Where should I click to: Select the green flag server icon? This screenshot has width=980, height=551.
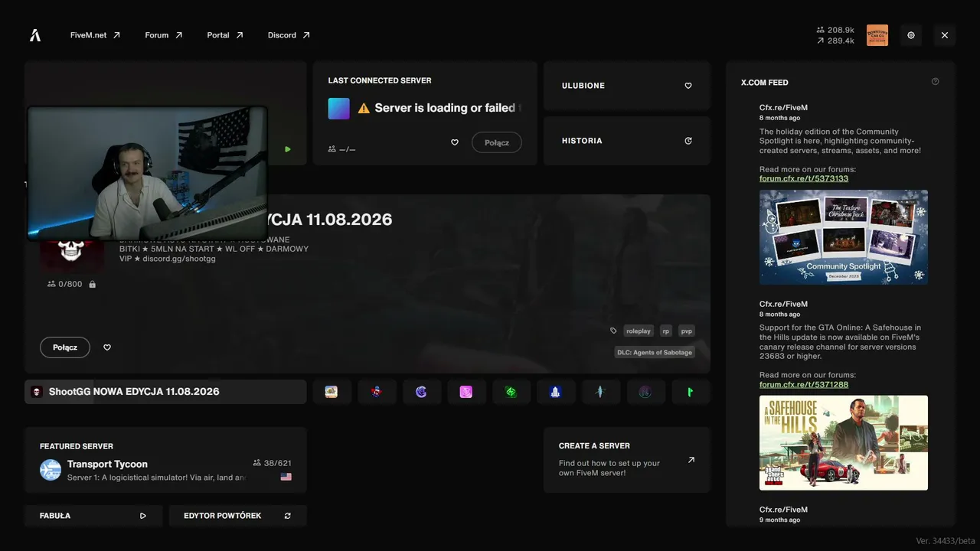click(x=691, y=392)
